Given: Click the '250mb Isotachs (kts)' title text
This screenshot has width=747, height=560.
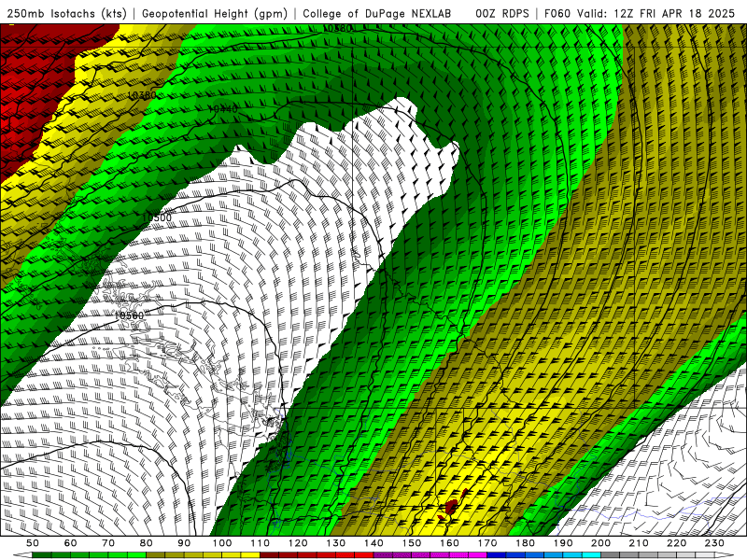Looking at the screenshot, I should tap(66, 14).
